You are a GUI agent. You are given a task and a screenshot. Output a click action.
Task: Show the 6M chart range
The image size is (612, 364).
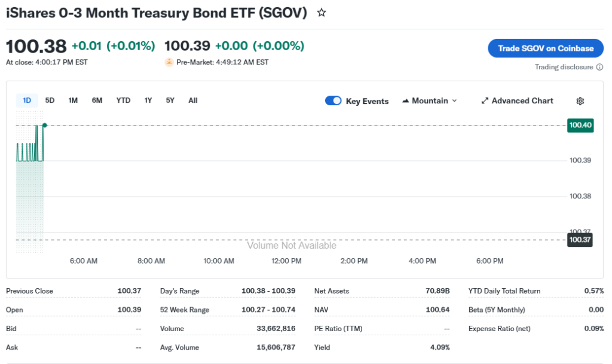click(x=97, y=100)
